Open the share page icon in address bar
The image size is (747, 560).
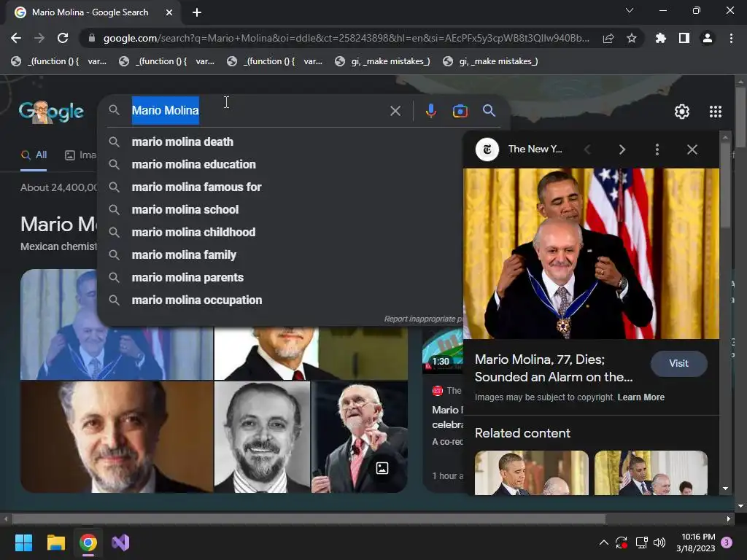click(x=608, y=38)
